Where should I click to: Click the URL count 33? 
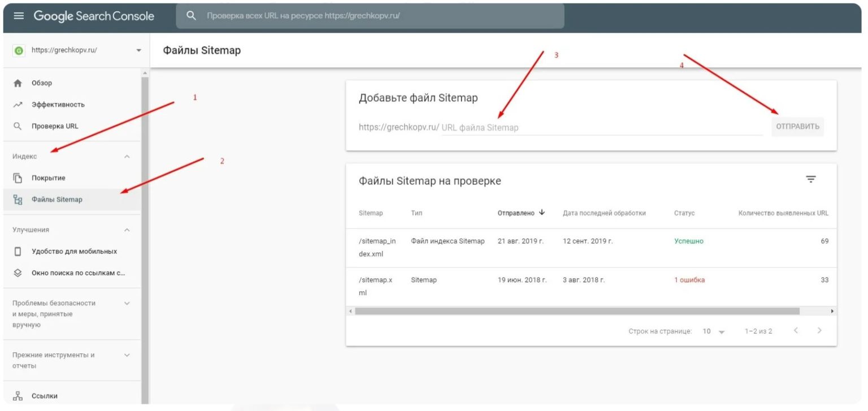pos(824,280)
